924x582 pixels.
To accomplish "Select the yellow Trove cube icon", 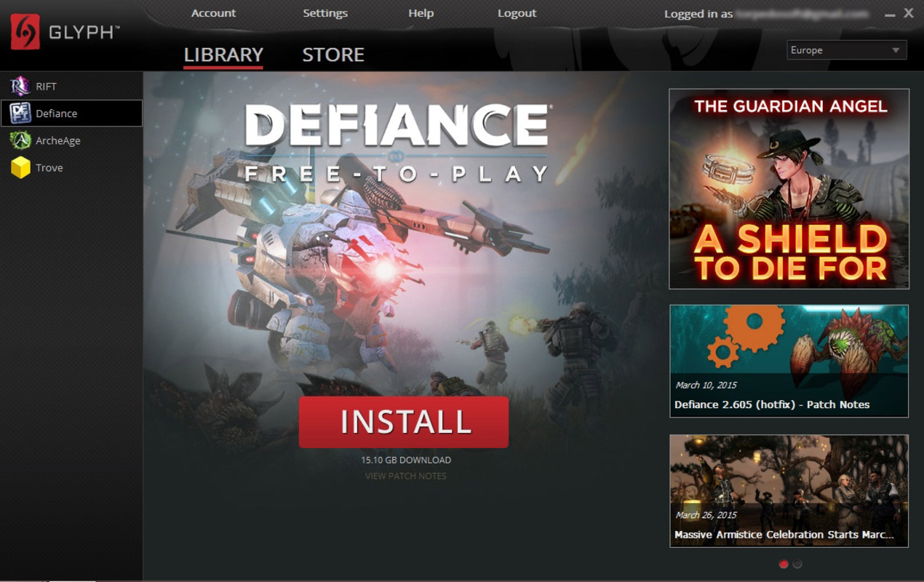I will pos(20,168).
